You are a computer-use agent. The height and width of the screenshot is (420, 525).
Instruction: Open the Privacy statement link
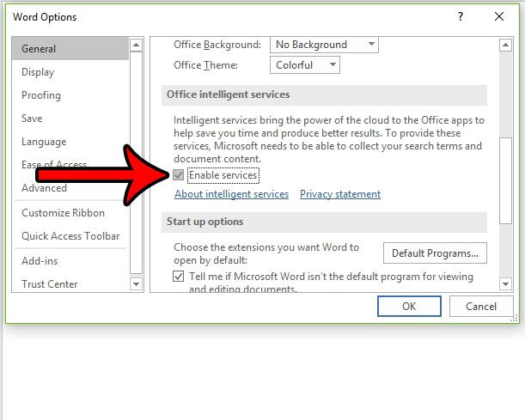coord(339,195)
